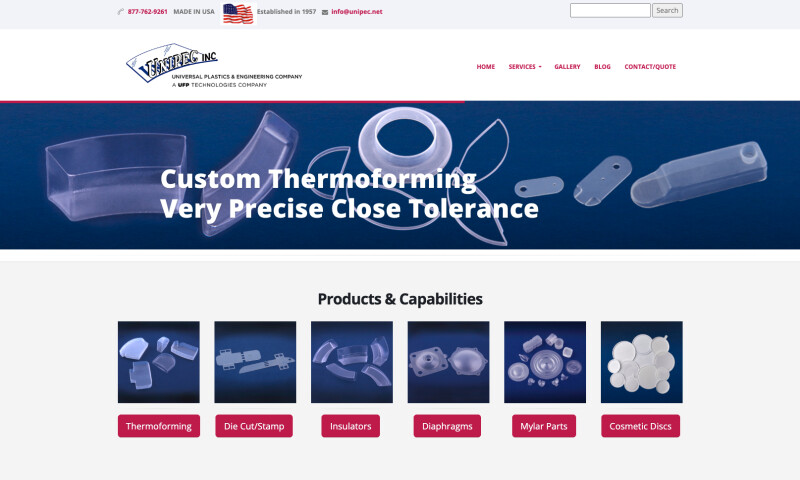Click the Custom Thermoforming hero banner
This screenshot has height=480, width=800.
pyautogui.click(x=400, y=175)
